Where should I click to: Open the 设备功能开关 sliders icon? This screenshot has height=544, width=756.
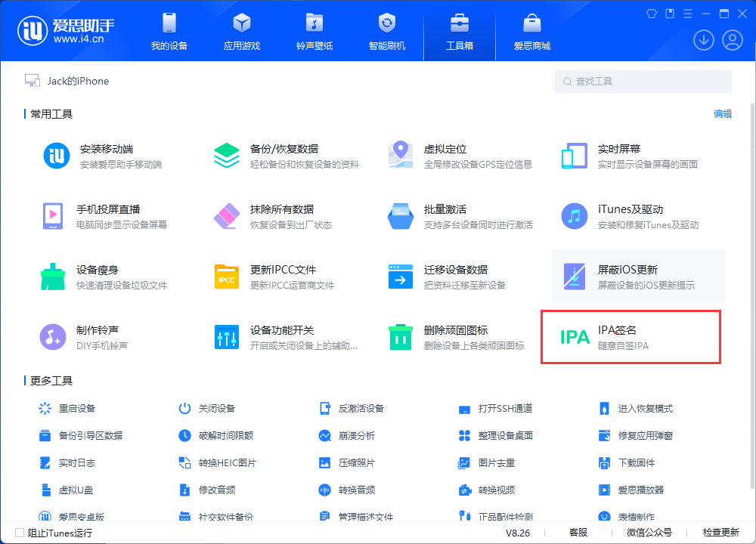[x=227, y=337]
